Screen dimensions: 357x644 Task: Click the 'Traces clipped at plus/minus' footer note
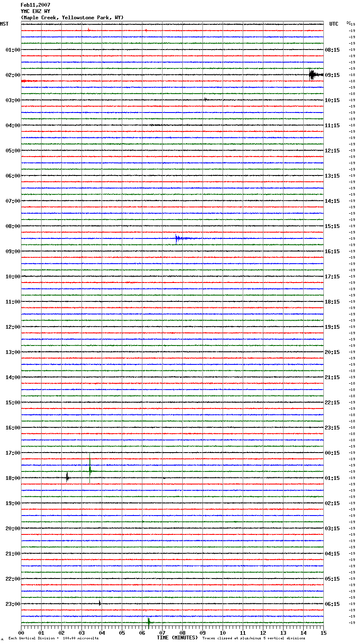(x=254, y=639)
